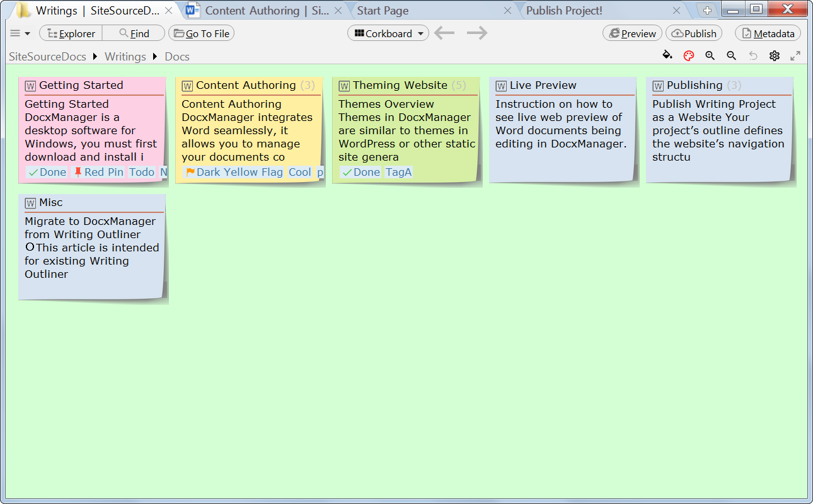This screenshot has height=504, width=813.
Task: Click the Content Authoring card Word icon
Action: click(x=187, y=86)
